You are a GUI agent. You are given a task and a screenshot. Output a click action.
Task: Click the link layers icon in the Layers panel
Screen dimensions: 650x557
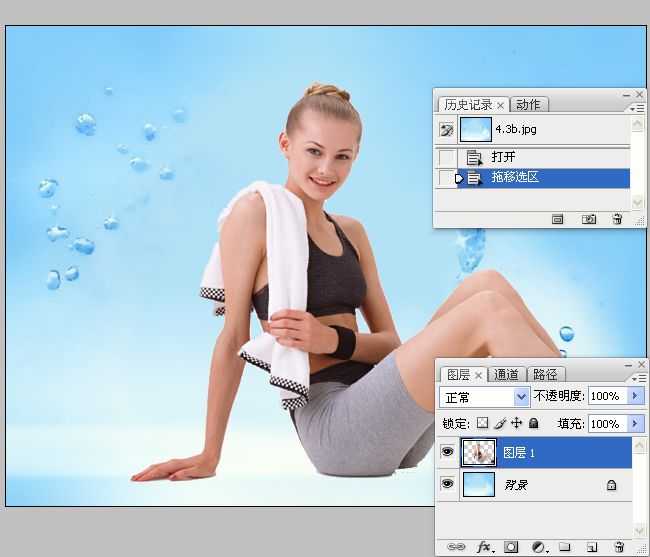455,547
